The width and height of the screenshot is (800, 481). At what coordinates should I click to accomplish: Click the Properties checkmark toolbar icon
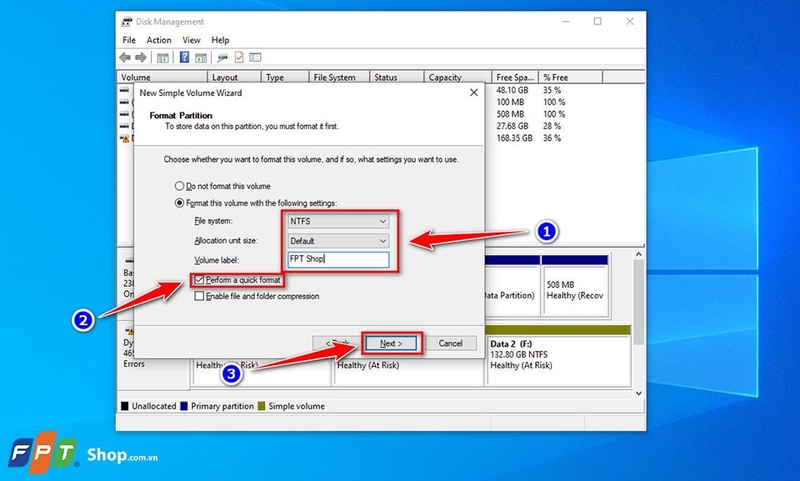[239, 58]
